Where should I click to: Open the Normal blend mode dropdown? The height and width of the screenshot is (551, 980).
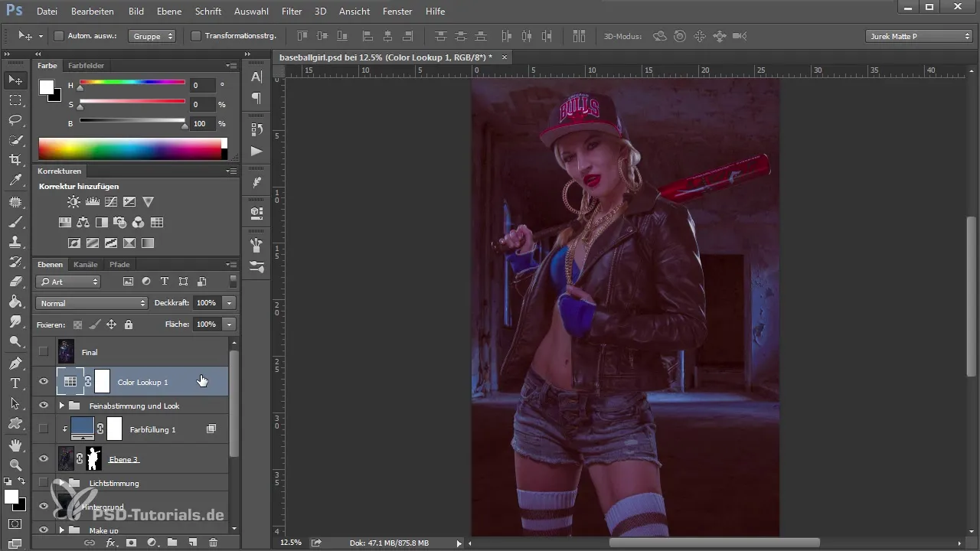click(91, 303)
